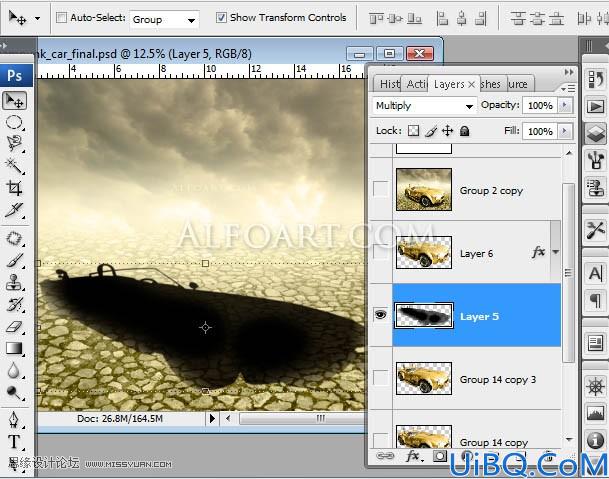Click the Lock transparent pixels icon

413,131
